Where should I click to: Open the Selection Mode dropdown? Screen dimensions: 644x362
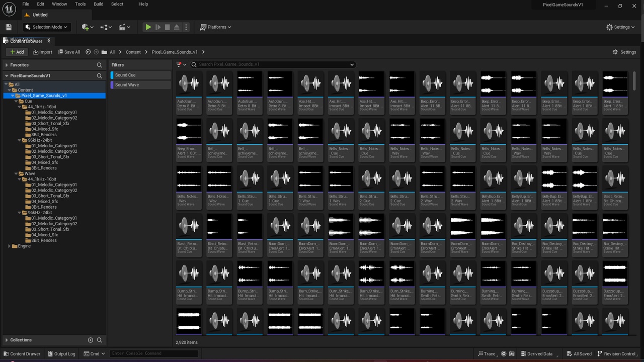[x=47, y=27]
